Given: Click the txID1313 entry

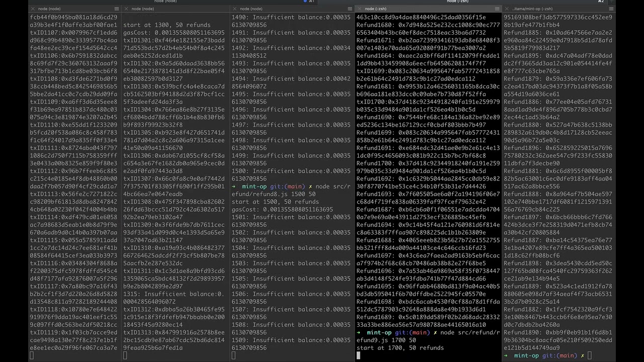Looking at the screenshot, I should point(174,340).
